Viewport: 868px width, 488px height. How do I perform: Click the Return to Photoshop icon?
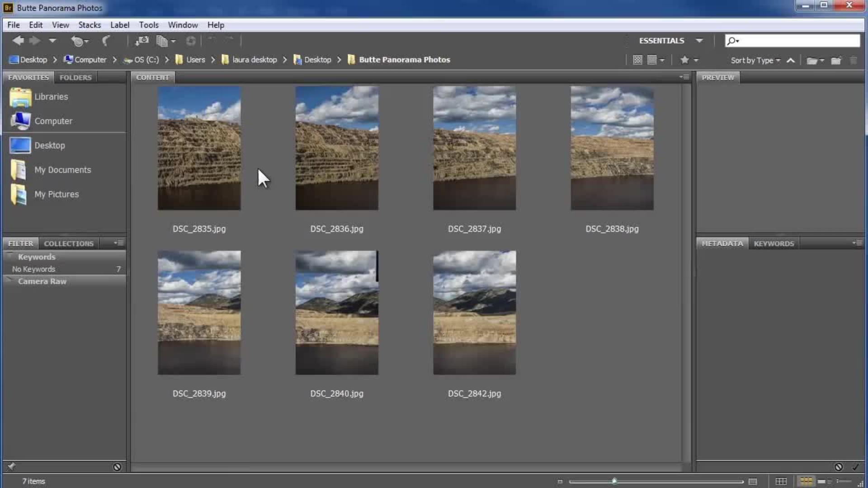click(106, 41)
